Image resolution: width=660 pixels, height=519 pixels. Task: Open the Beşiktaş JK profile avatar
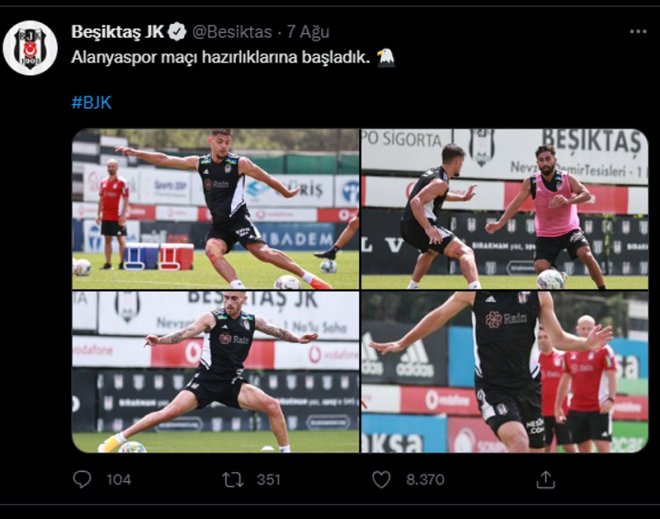pos(30,48)
